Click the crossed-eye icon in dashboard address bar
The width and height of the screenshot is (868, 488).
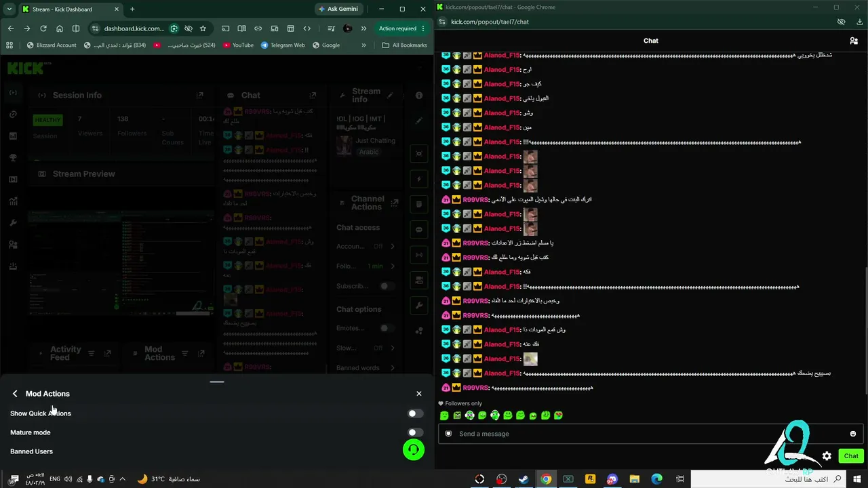189,28
